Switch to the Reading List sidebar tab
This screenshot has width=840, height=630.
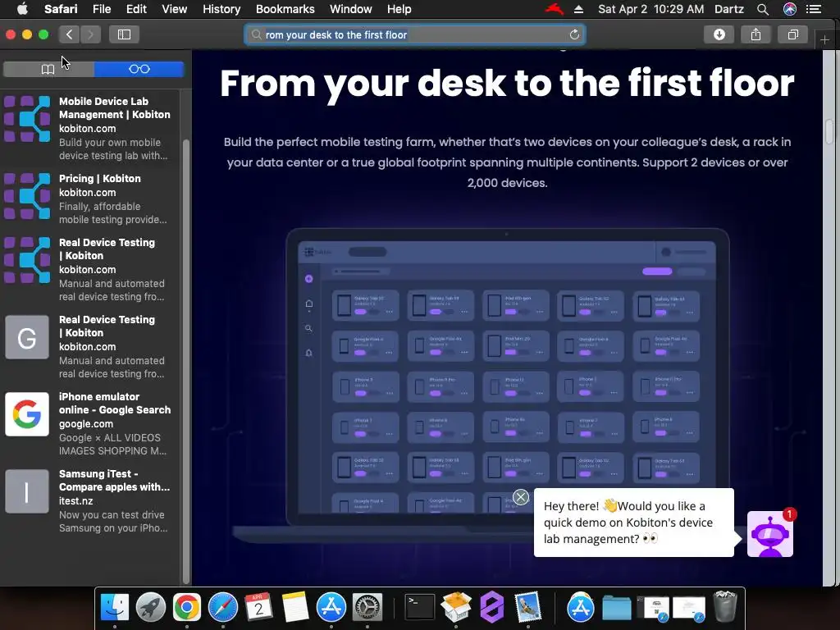139,69
